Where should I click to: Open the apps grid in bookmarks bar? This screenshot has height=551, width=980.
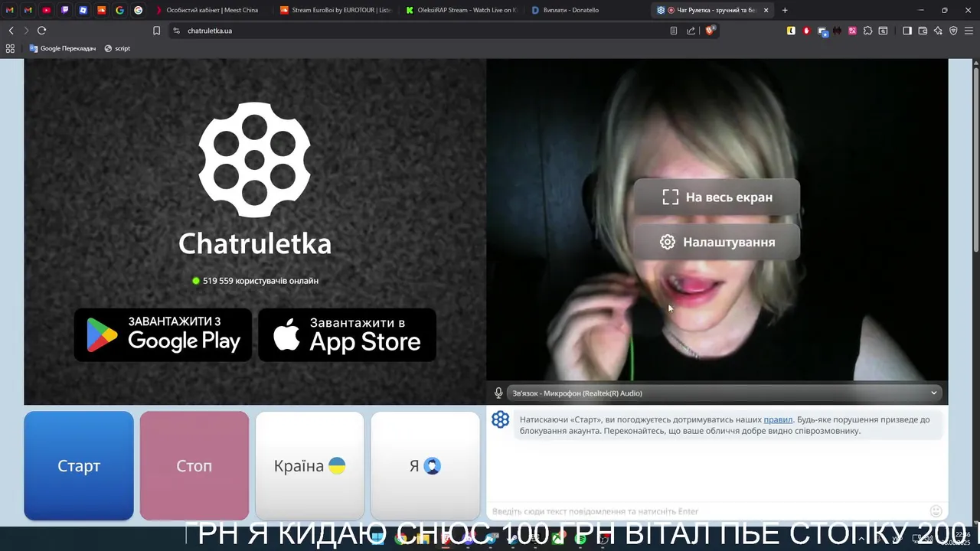point(10,48)
